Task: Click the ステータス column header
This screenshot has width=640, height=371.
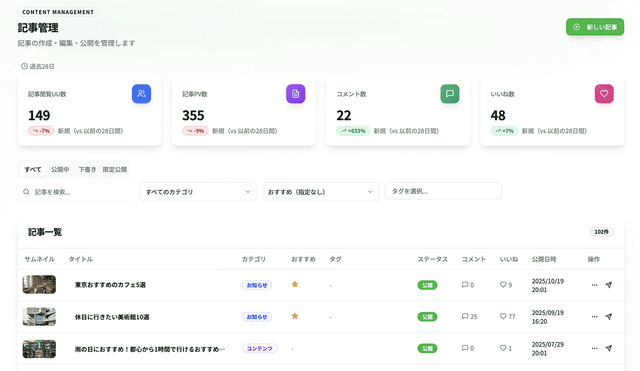Action: click(433, 259)
